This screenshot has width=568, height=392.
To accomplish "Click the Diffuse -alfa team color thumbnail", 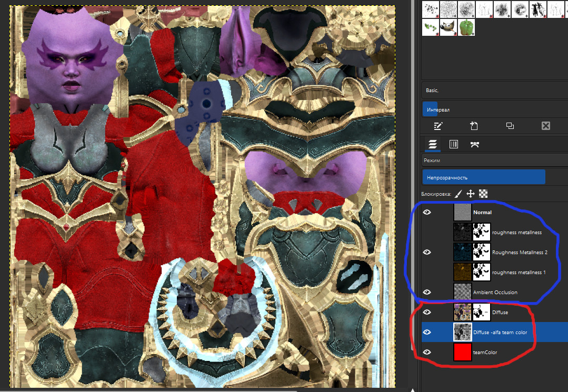I will [463, 332].
